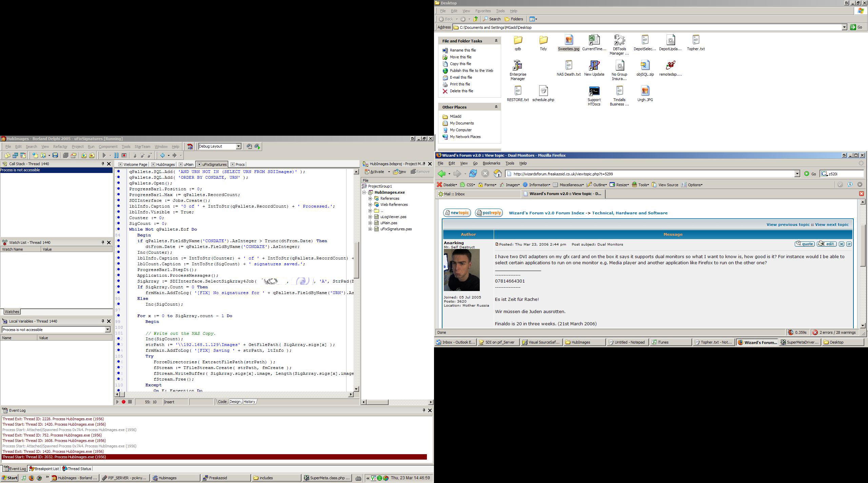Collapse the Other Places section
This screenshot has width=868, height=483.
496,107
